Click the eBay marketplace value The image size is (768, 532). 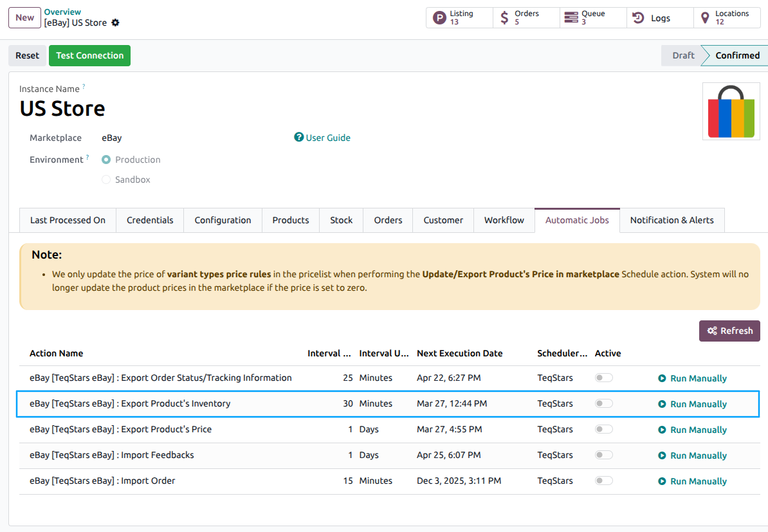pyautogui.click(x=112, y=138)
